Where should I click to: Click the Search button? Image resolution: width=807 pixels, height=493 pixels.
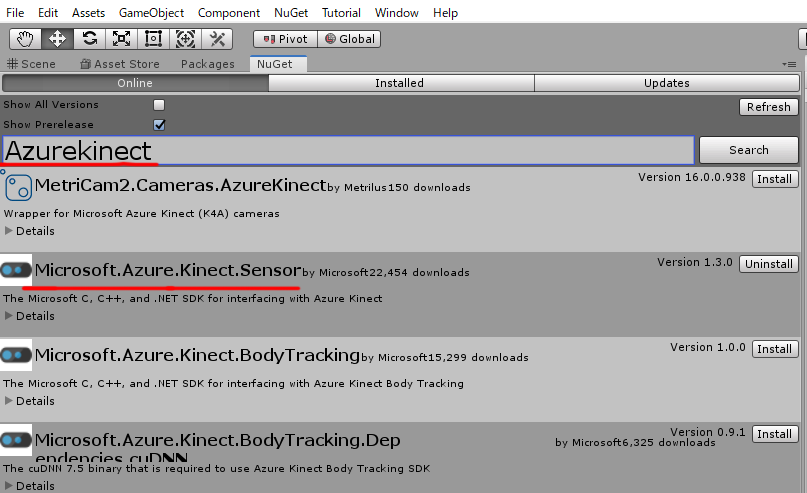(x=749, y=150)
